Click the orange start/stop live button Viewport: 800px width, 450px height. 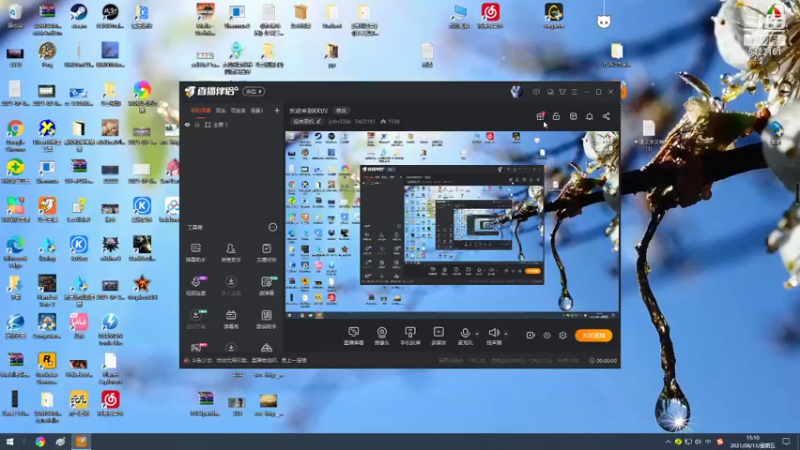[x=593, y=335]
